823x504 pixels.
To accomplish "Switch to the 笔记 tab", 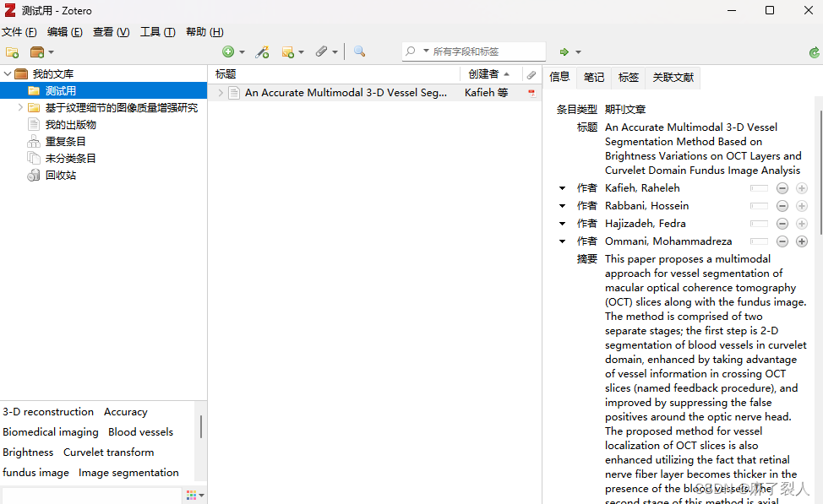I will 594,77.
